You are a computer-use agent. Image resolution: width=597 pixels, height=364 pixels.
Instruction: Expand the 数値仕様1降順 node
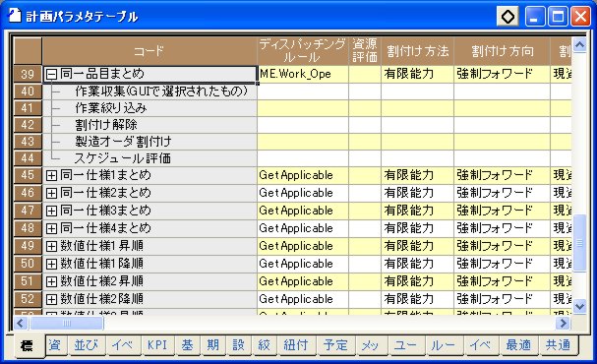click(x=51, y=264)
